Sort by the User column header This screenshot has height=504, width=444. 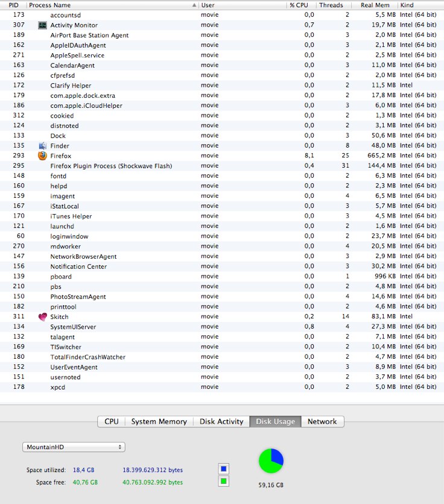243,5
